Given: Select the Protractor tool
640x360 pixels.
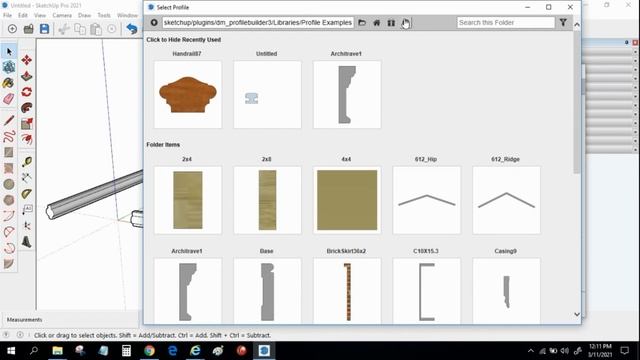Looking at the screenshot, I should pos(27,193).
